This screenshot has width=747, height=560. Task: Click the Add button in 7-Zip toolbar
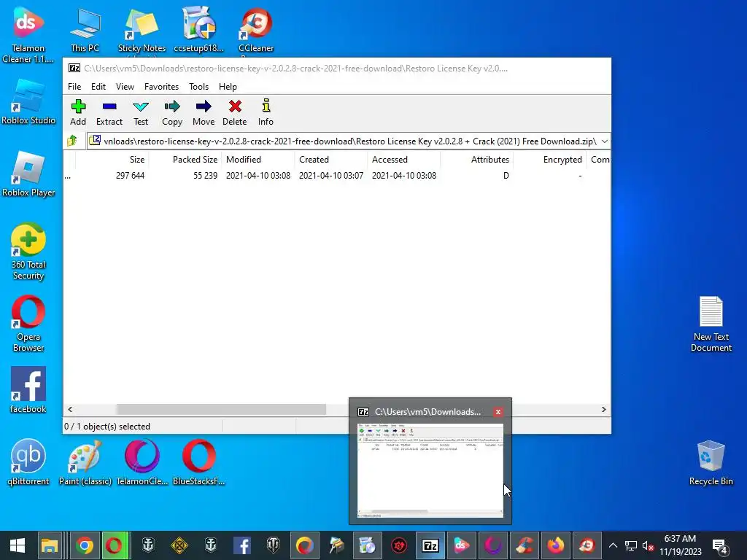pos(77,112)
